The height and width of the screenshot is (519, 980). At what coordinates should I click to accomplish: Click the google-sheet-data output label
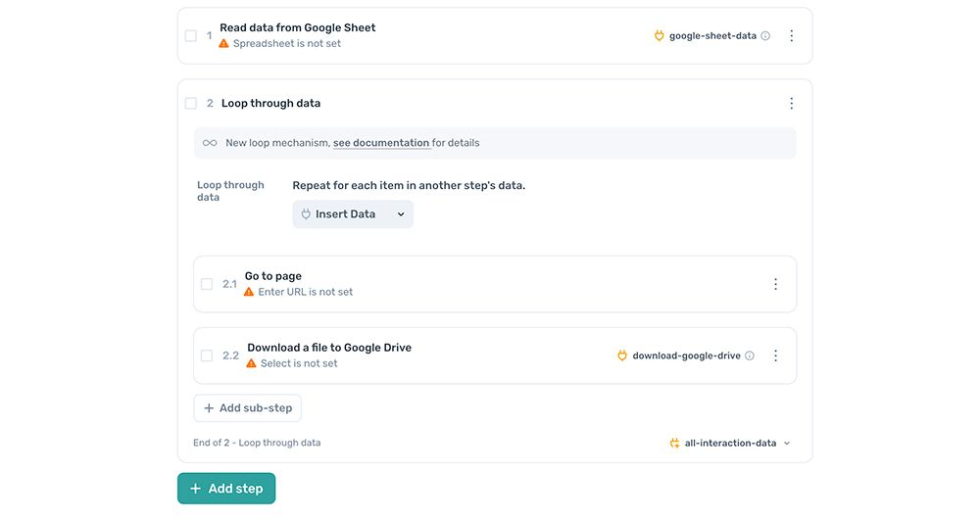pyautogui.click(x=712, y=35)
